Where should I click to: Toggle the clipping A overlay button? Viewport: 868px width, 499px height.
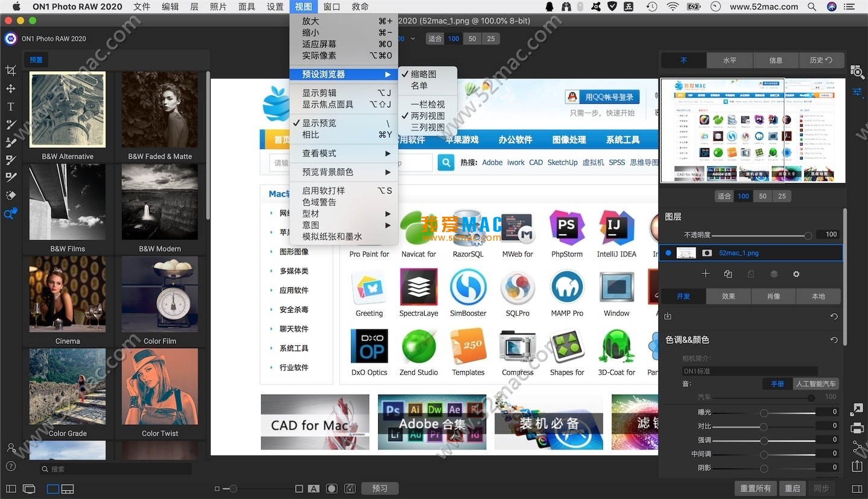(x=314, y=489)
